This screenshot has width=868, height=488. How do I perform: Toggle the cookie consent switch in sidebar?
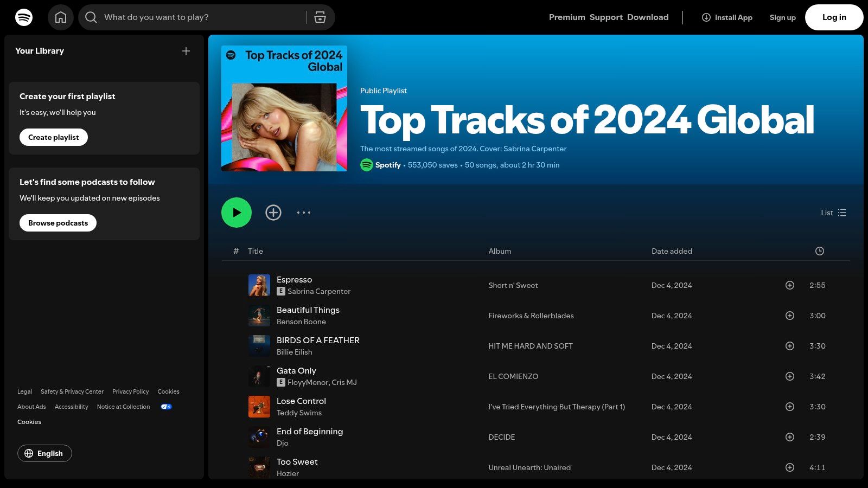tap(165, 406)
